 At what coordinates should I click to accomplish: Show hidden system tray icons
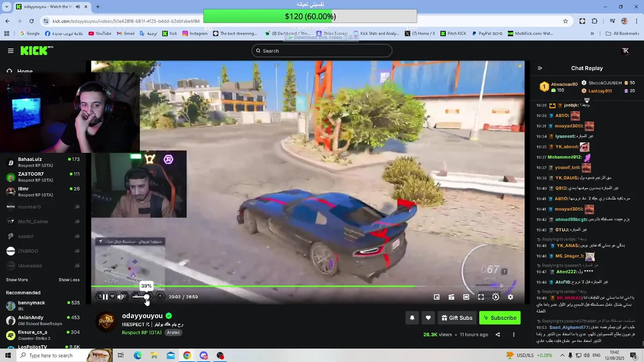[562, 355]
